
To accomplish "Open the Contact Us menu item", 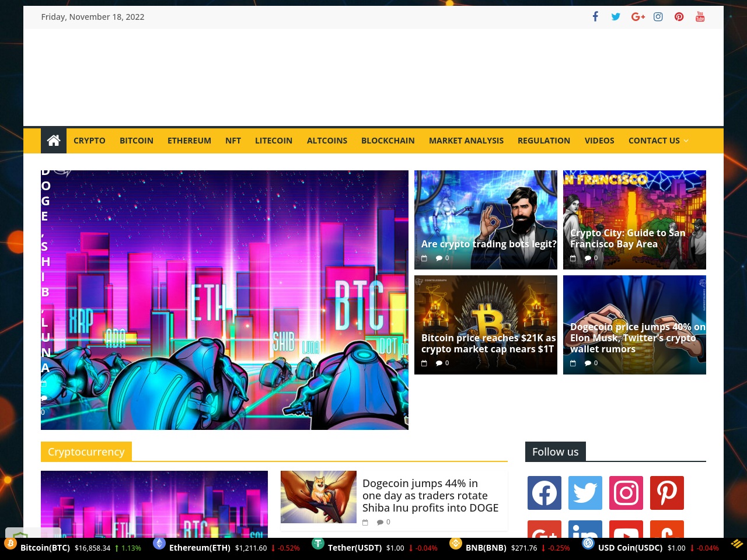I will pos(654,141).
